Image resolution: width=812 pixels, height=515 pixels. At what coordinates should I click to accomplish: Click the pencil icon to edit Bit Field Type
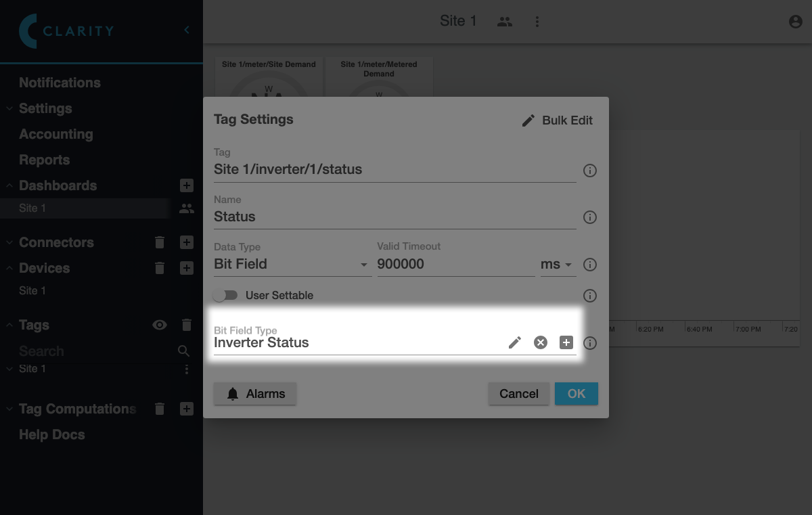pos(515,342)
